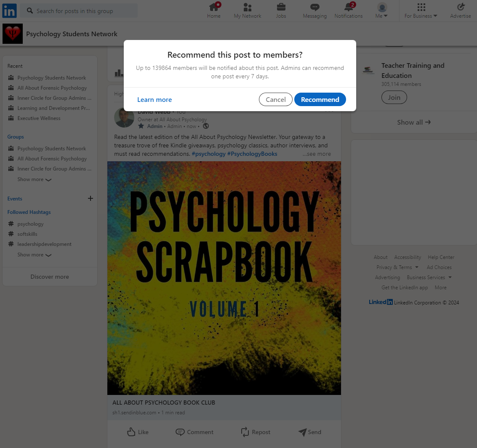Open the Home nav icon
477x448 pixels.
point(214,7)
